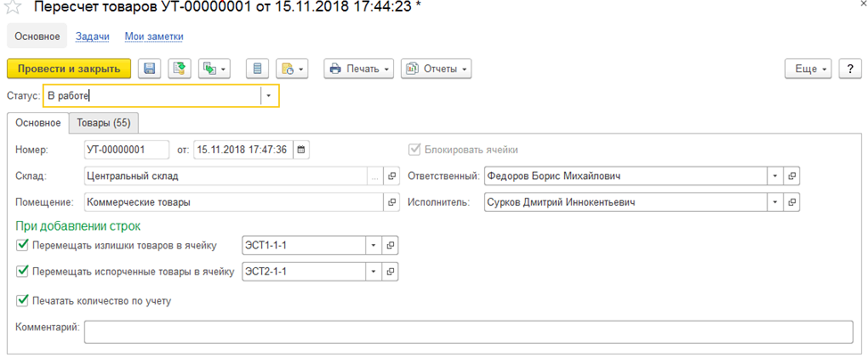This screenshot has height=359, width=868.
Task: Open the Склад field linked item icon
Action: click(x=392, y=175)
